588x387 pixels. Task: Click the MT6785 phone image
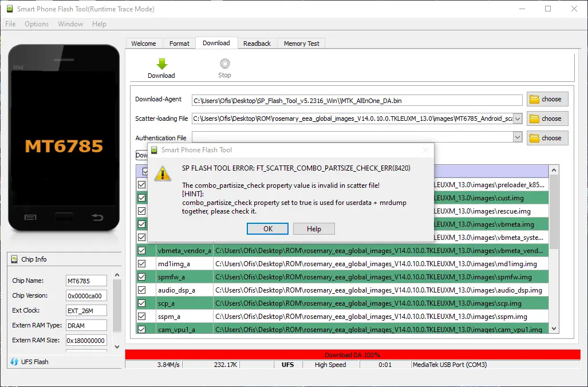click(x=64, y=138)
